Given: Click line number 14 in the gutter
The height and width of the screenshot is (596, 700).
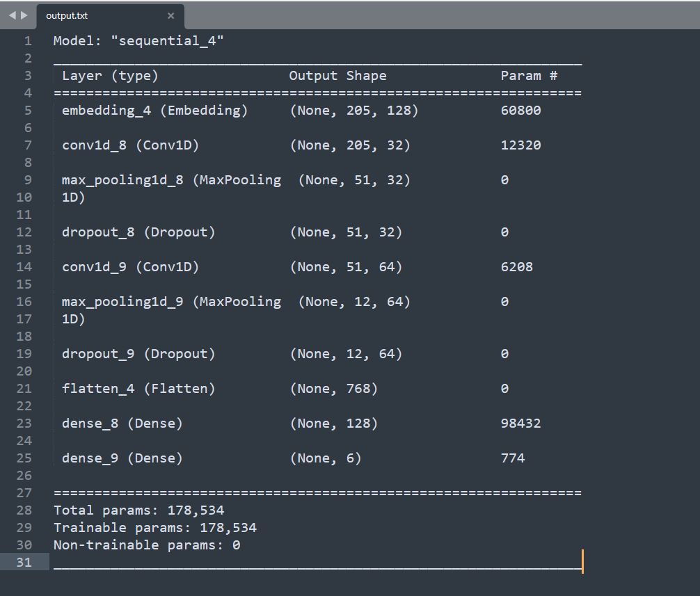Looking at the screenshot, I should coord(24,267).
